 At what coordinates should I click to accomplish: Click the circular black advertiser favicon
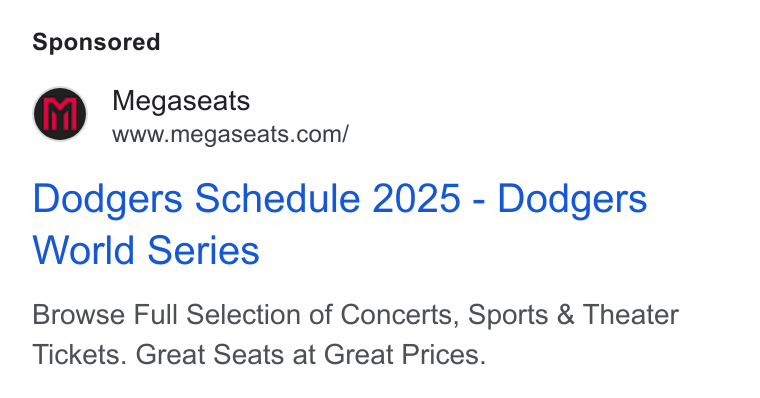pyautogui.click(x=60, y=114)
